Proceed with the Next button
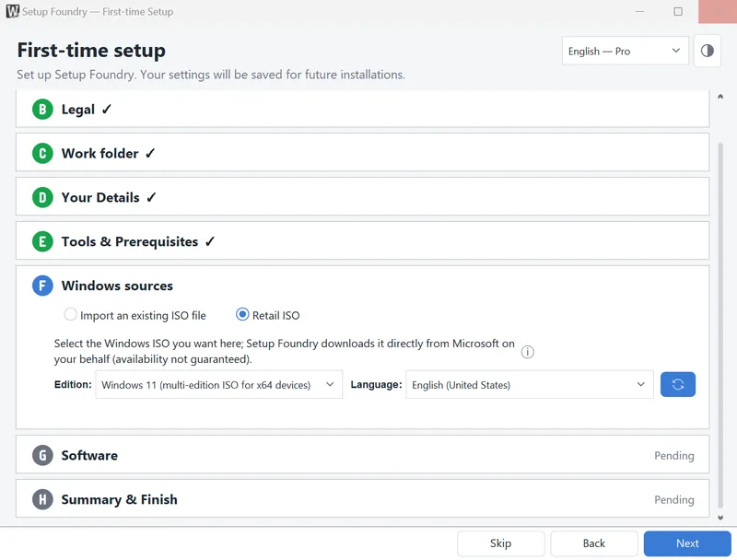 [x=687, y=543]
